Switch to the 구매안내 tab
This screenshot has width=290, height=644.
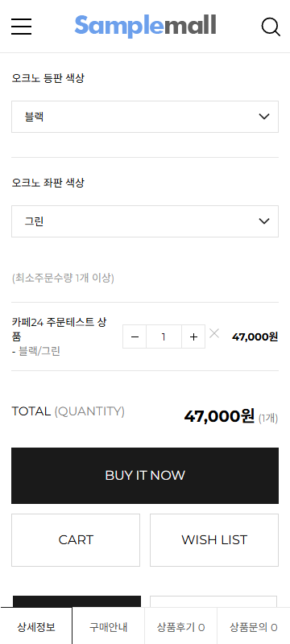109,627
